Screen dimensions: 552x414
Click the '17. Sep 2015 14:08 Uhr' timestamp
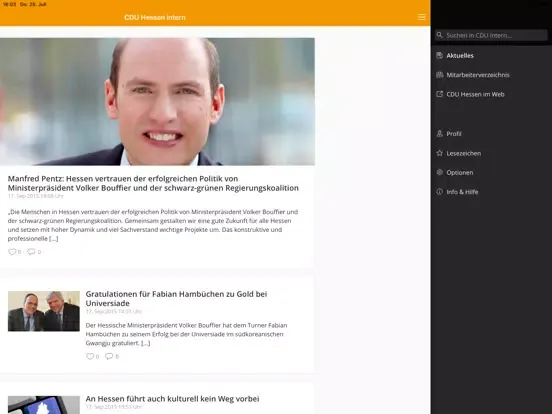[x=36, y=196]
